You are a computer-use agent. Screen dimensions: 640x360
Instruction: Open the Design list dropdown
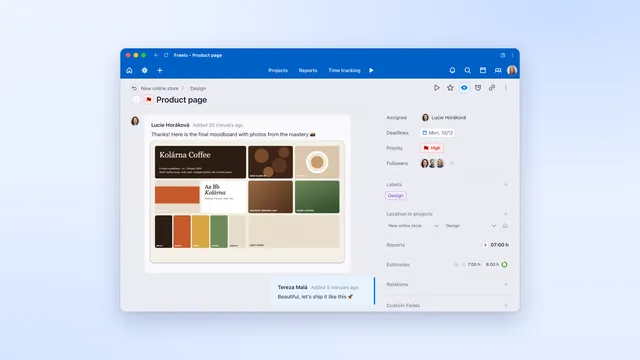[x=471, y=226]
